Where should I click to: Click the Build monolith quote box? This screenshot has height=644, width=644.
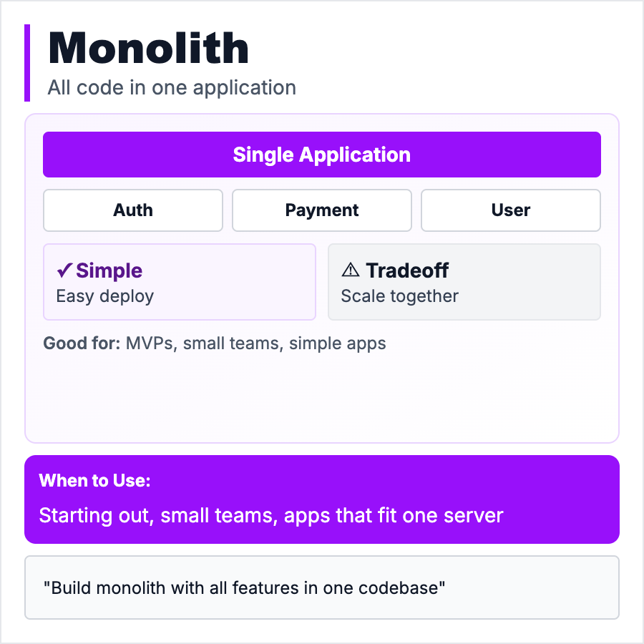click(322, 587)
